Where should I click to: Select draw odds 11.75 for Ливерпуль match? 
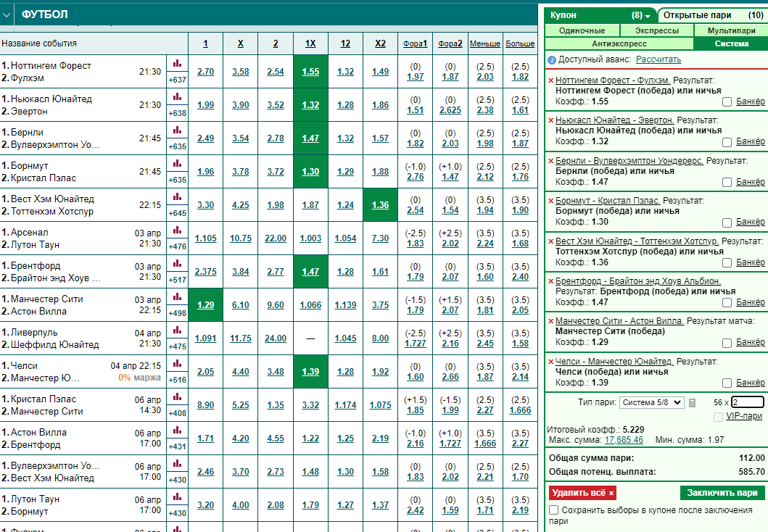coord(241,338)
